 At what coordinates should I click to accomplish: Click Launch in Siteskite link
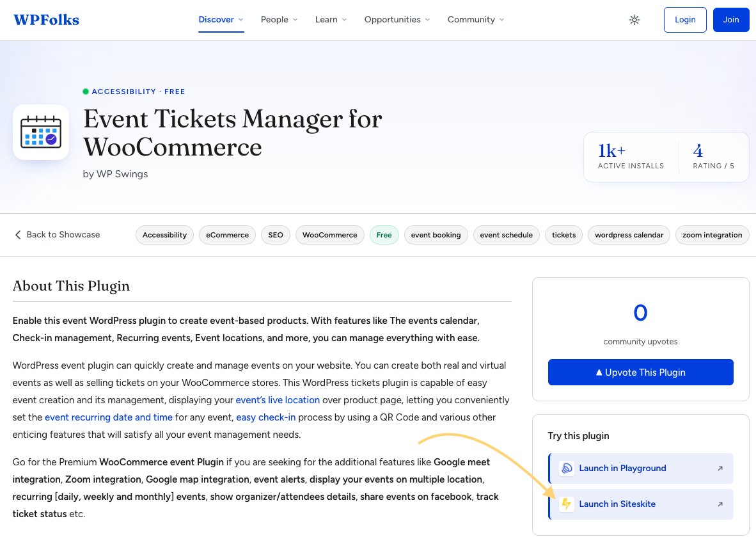pos(641,504)
